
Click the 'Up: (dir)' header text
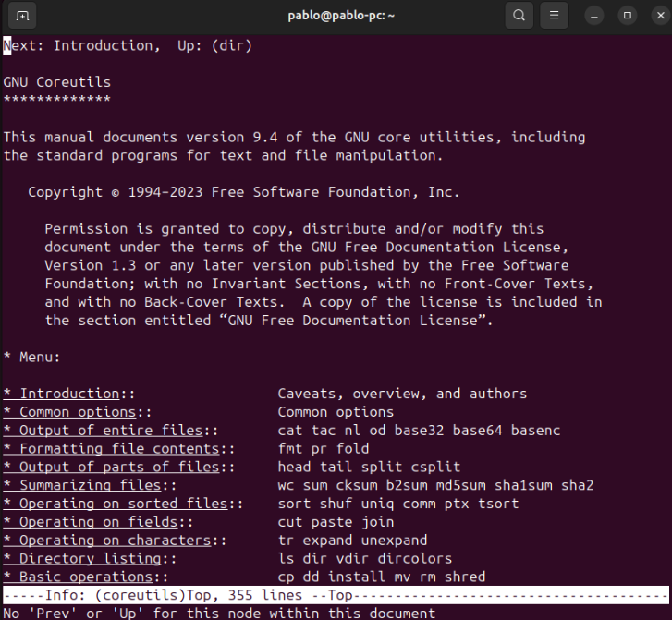(215, 45)
